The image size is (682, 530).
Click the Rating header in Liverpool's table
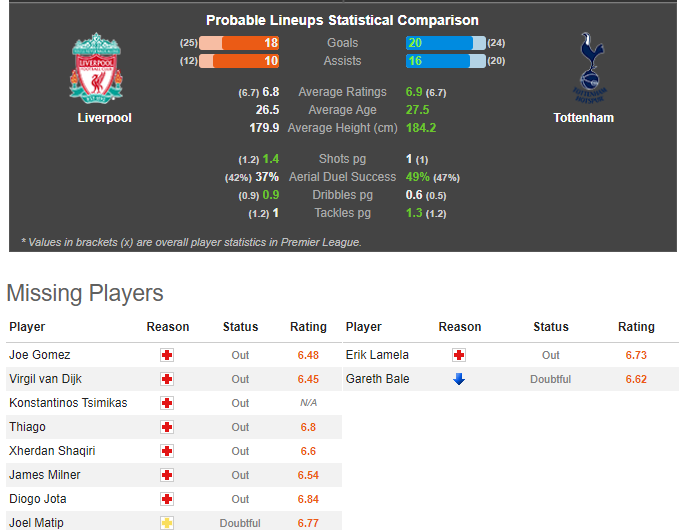pos(308,327)
